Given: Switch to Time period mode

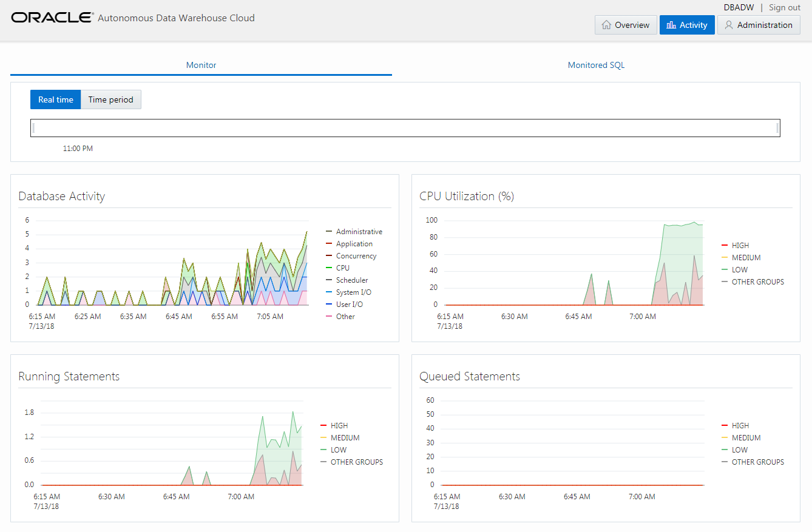Looking at the screenshot, I should tap(110, 99).
